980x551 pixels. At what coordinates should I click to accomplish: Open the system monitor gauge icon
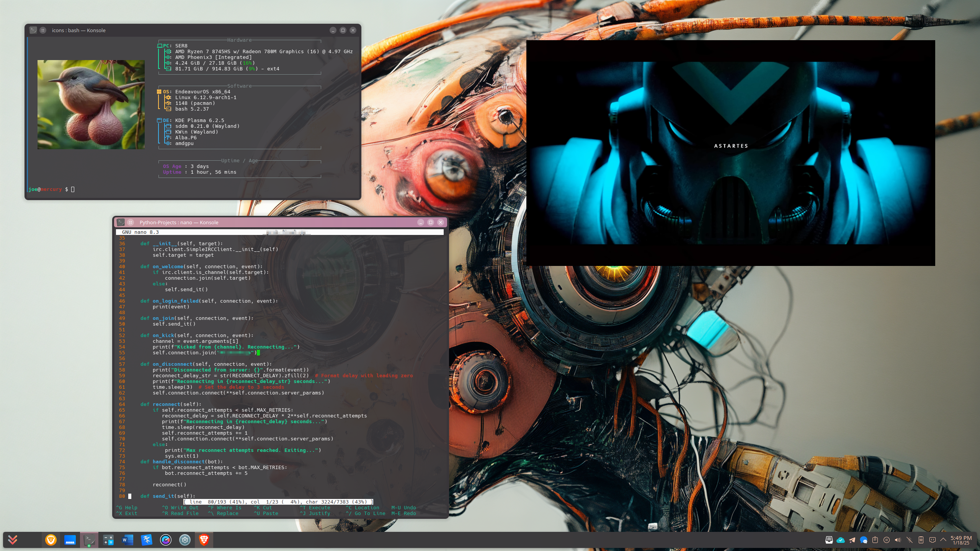(x=166, y=540)
